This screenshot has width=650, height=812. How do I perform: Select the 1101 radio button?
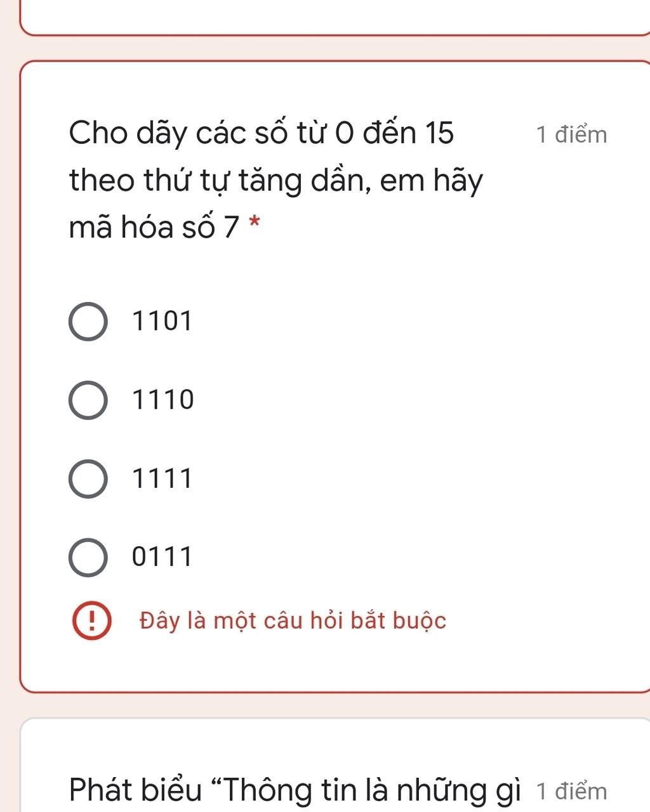coord(88,322)
